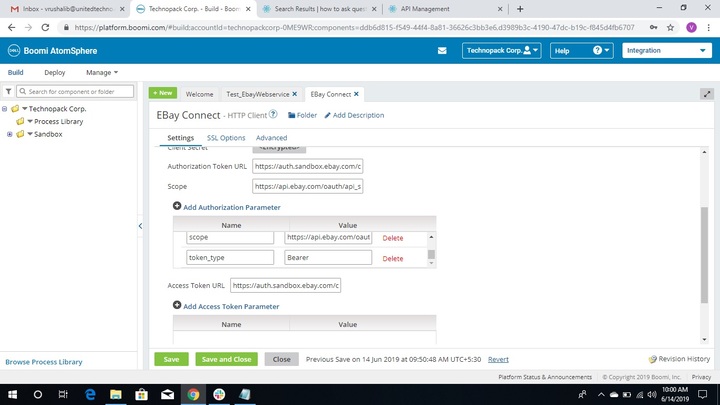Open the Technopack Corp. account dropdown

click(x=502, y=50)
